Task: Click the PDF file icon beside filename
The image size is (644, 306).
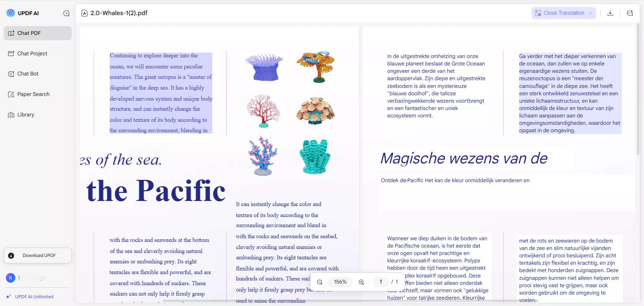Action: [x=85, y=13]
